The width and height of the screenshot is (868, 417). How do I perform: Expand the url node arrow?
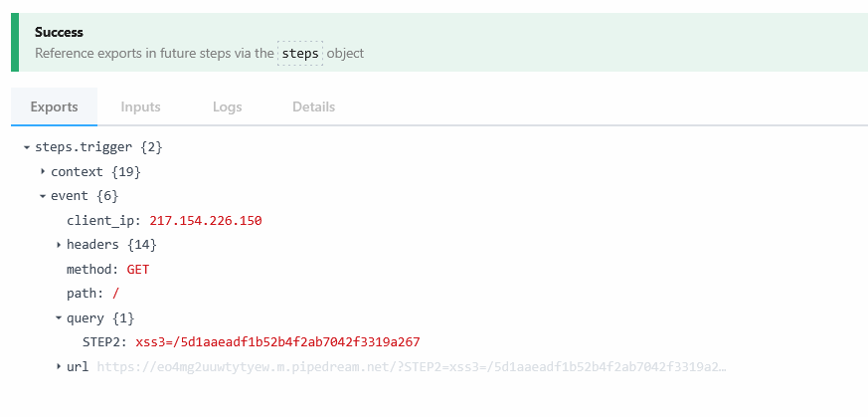(59, 366)
